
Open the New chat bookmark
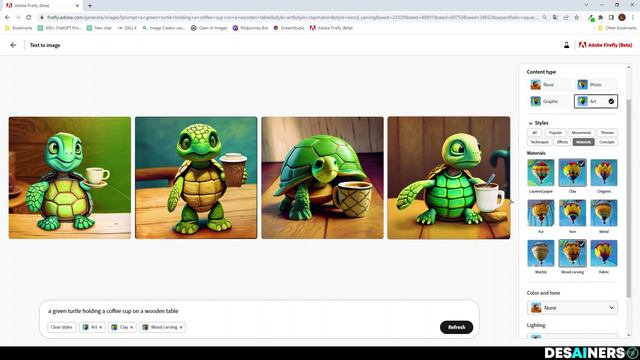[x=99, y=28]
